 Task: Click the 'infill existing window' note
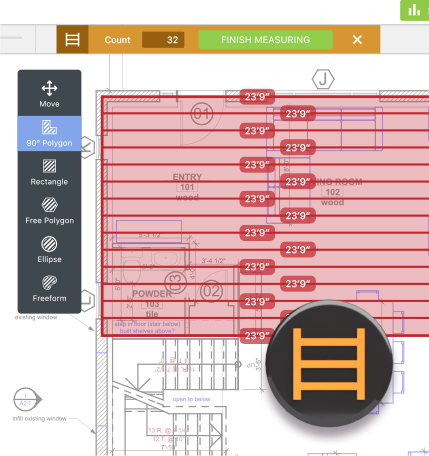[x=40, y=418]
